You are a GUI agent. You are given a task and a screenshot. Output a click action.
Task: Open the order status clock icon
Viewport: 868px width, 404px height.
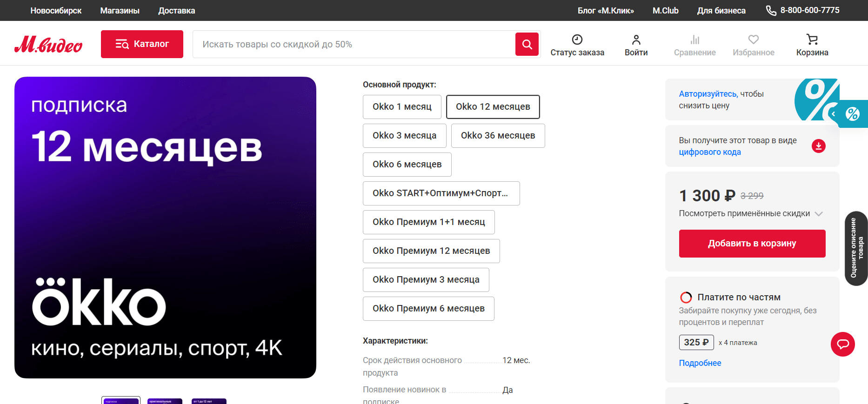(x=577, y=40)
